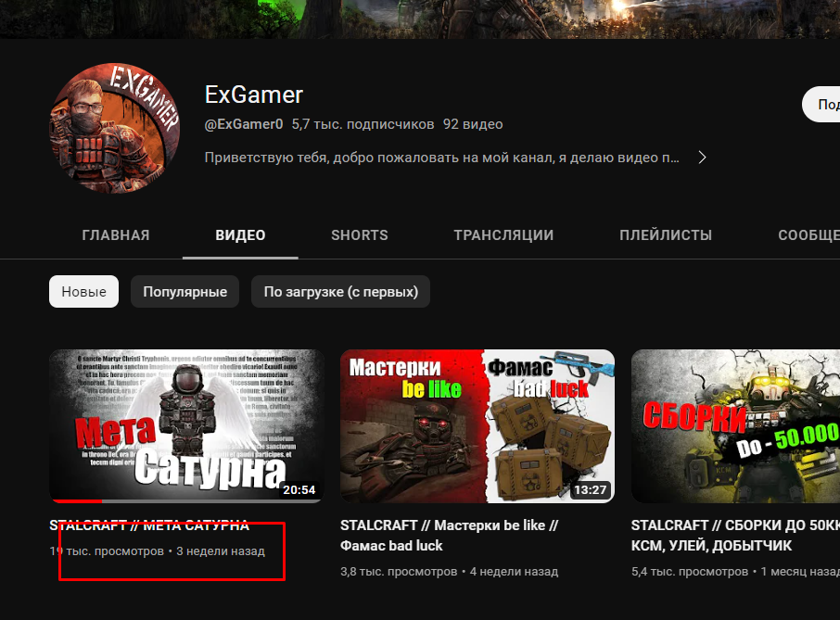
Task: Open title STALCRAFT // Мастерки be like // Фамас bad luck
Action: (x=449, y=536)
